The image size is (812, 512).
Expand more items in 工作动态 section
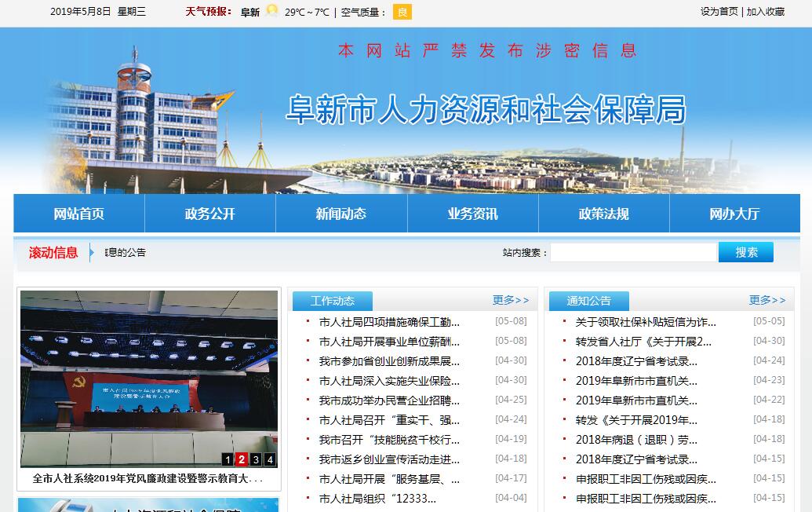pyautogui.click(x=511, y=300)
